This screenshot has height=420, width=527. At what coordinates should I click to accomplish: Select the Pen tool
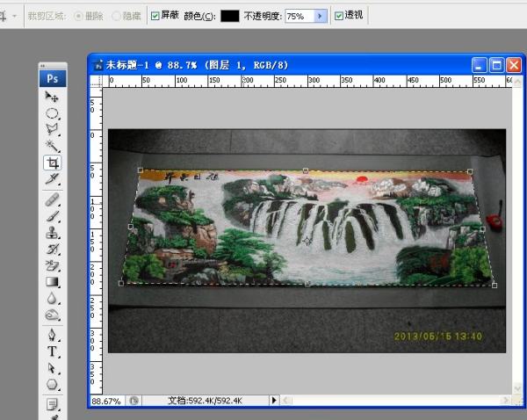52,335
